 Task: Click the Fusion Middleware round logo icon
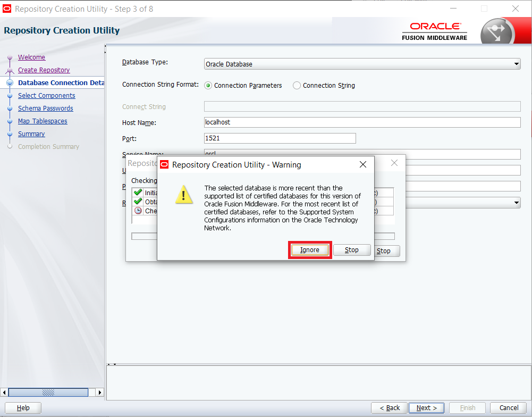pos(497,32)
